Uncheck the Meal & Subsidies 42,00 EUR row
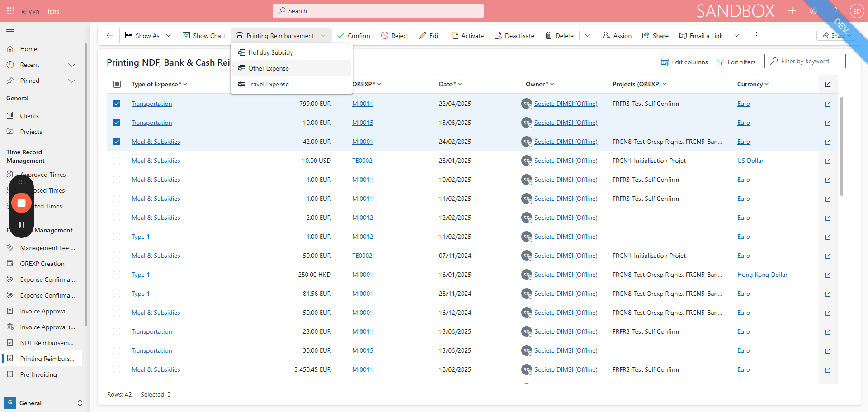The image size is (868, 412). 117,142
